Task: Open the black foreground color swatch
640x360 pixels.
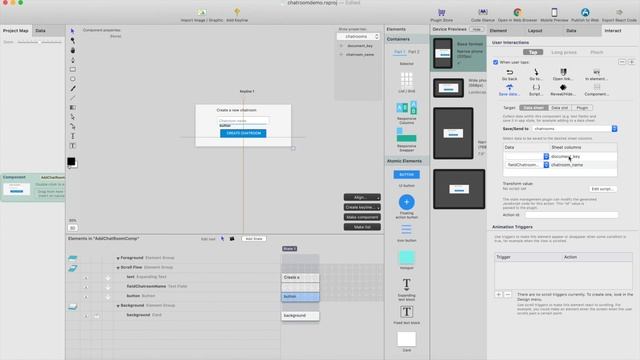Action: tap(71, 161)
